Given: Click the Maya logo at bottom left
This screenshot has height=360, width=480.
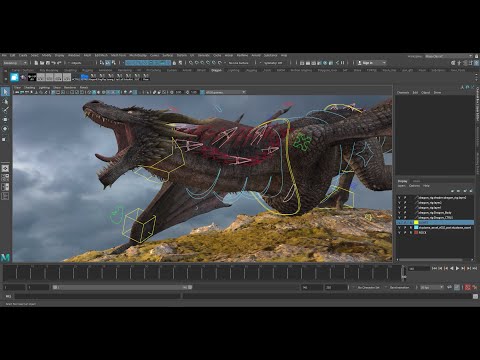Looking at the screenshot, I should coord(5,257).
